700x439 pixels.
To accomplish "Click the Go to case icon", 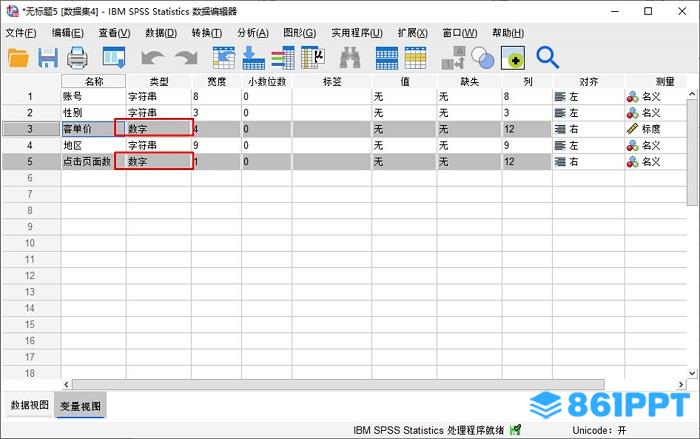I will [224, 58].
